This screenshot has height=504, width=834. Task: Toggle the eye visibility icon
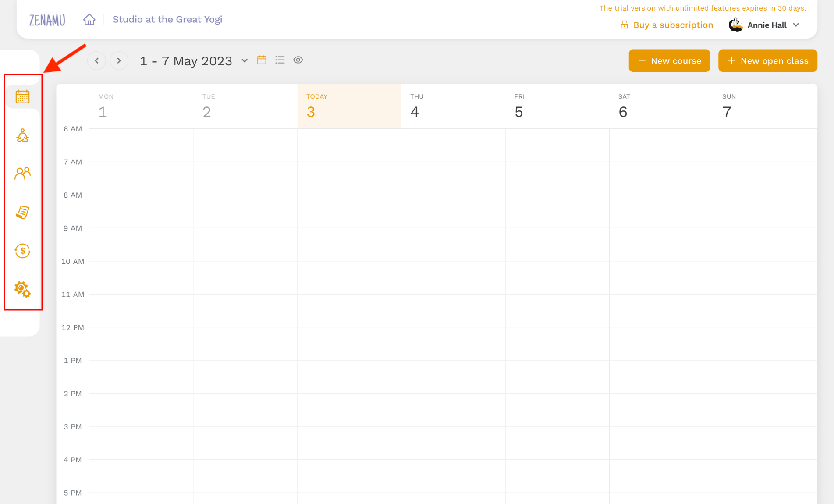point(298,60)
